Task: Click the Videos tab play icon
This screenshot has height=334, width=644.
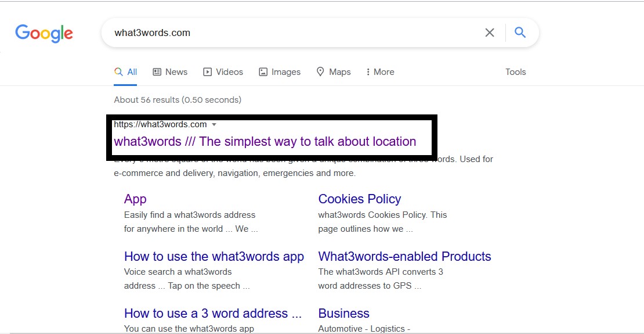Action: pyautogui.click(x=207, y=72)
